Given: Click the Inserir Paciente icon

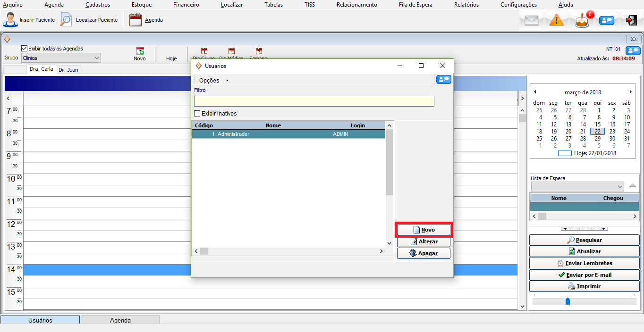Looking at the screenshot, I should pyautogui.click(x=10, y=20).
